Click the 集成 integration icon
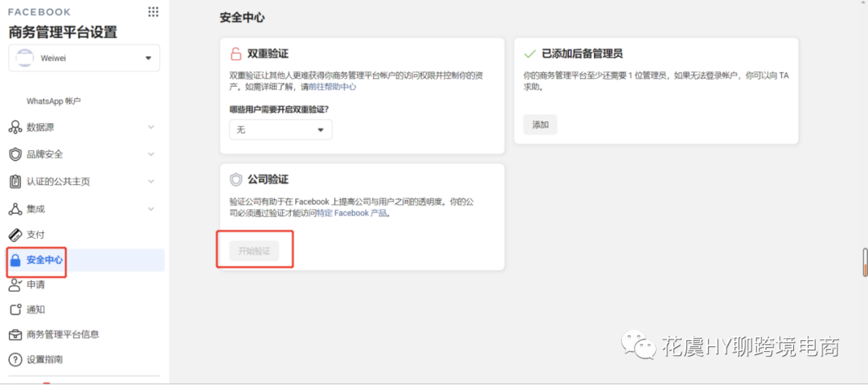Viewport: 868px width, 385px height. (15, 209)
